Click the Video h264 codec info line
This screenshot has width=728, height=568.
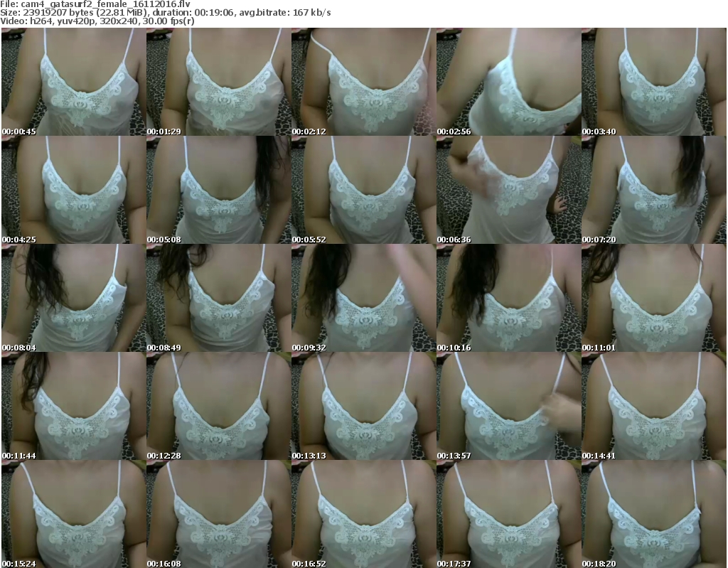click(x=97, y=21)
